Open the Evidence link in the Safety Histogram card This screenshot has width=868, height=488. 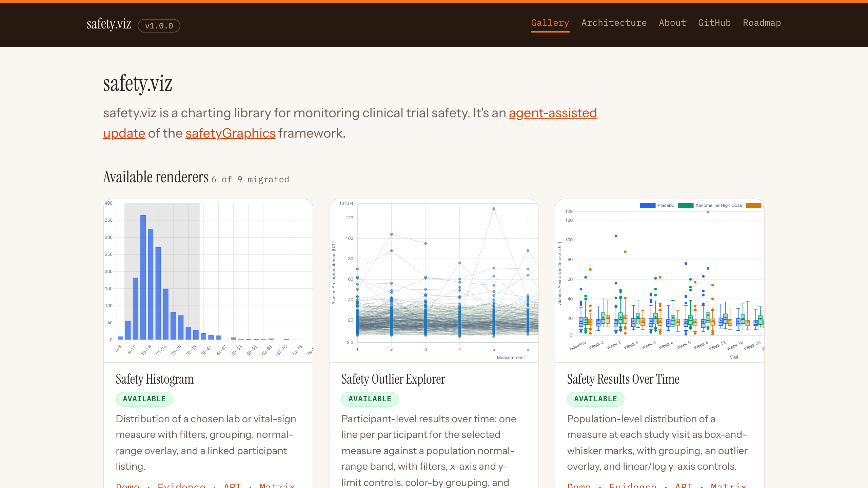click(x=181, y=485)
